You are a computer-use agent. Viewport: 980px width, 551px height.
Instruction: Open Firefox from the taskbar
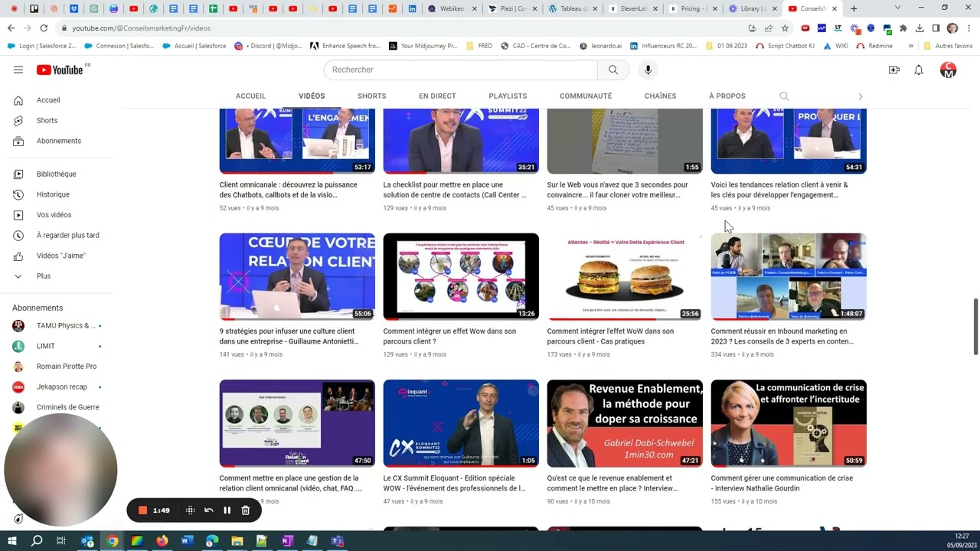(x=162, y=541)
